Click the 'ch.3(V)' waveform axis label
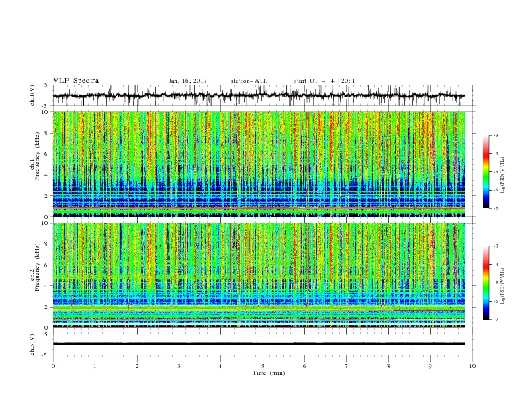This screenshot has height=411, width=532. (x=32, y=345)
